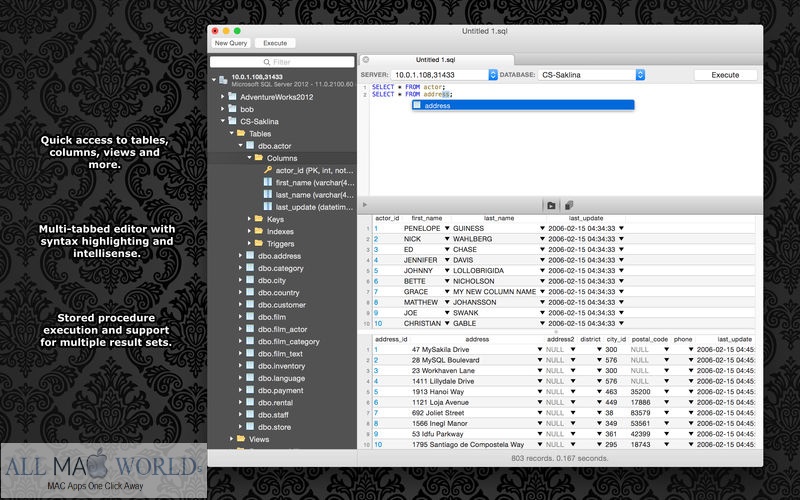Click the CS-Saklina database icon
The height and width of the screenshot is (500, 800).
point(232,121)
